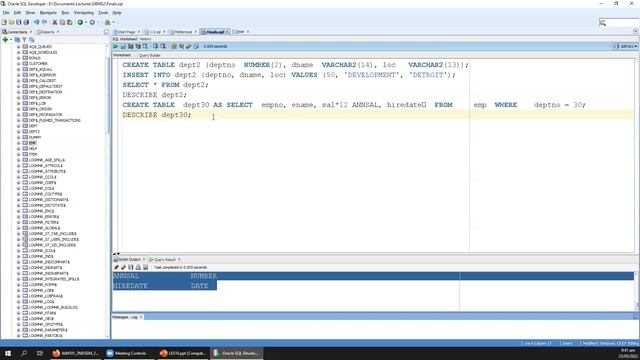Click the eraser icon in Script Output toolbar
The image size is (640, 360).
[x=123, y=267]
